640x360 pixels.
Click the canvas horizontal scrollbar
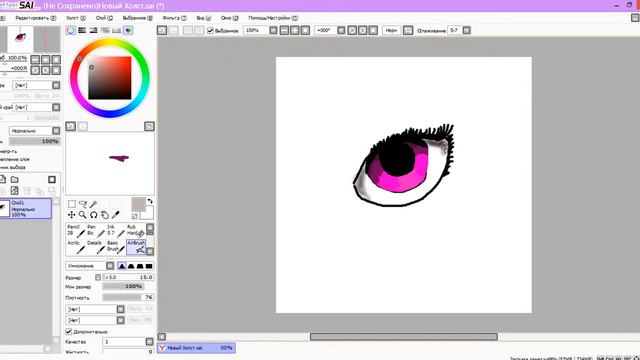tap(403, 337)
